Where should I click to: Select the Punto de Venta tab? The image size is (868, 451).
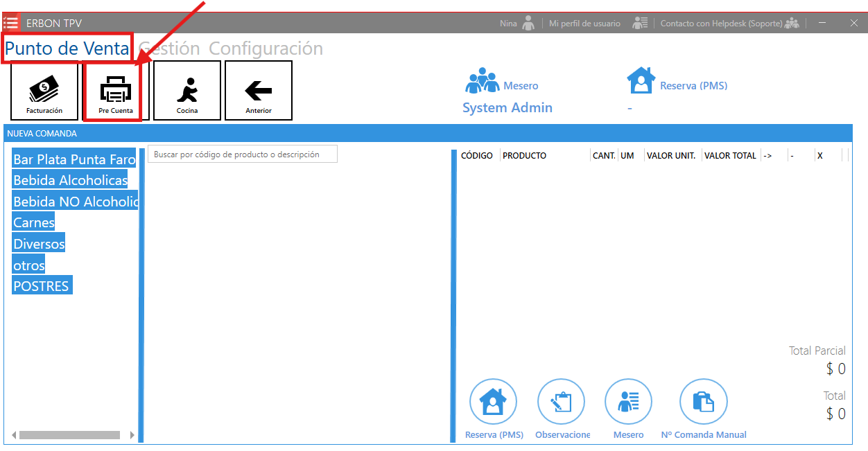pyautogui.click(x=67, y=48)
